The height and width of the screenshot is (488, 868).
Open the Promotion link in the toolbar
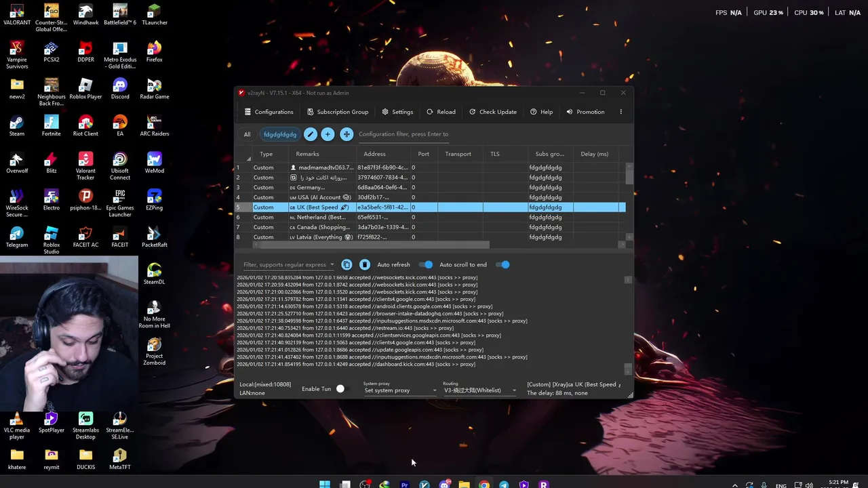[x=585, y=112]
